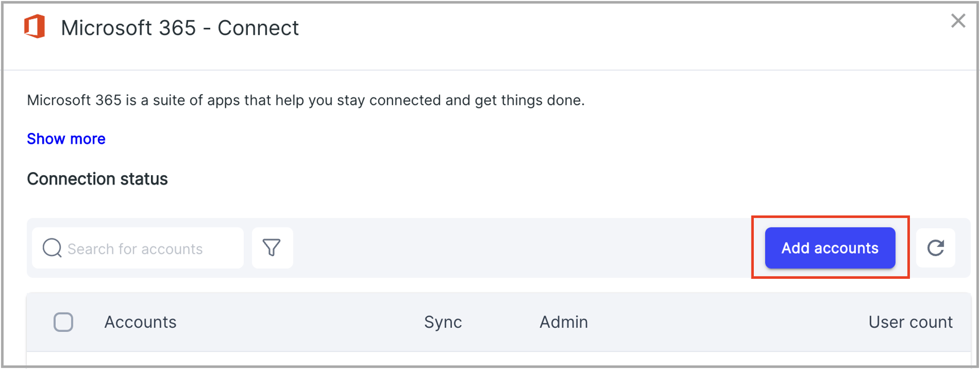Reveal full Microsoft 365 description text

66,138
